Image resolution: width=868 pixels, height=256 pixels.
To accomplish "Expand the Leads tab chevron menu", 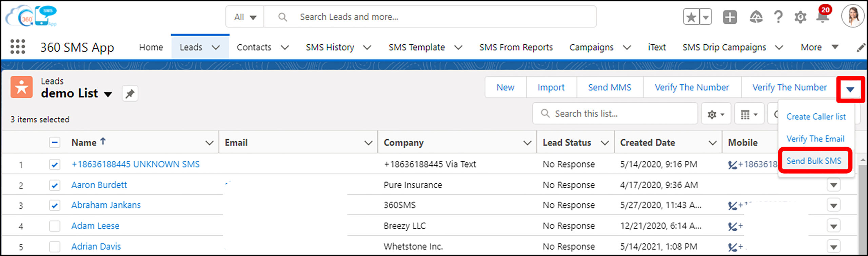I will tap(216, 47).
